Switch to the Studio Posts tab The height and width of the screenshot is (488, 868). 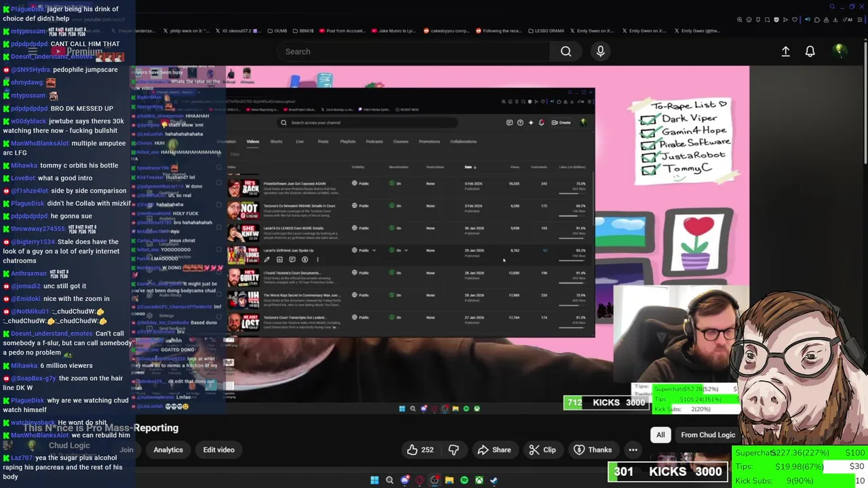[323, 142]
